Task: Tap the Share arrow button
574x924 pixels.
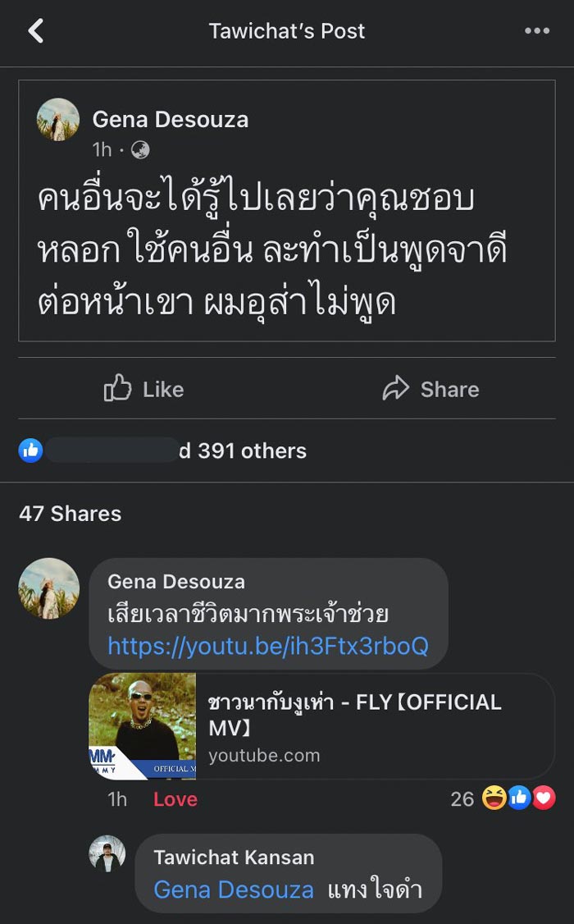Action: [x=430, y=389]
